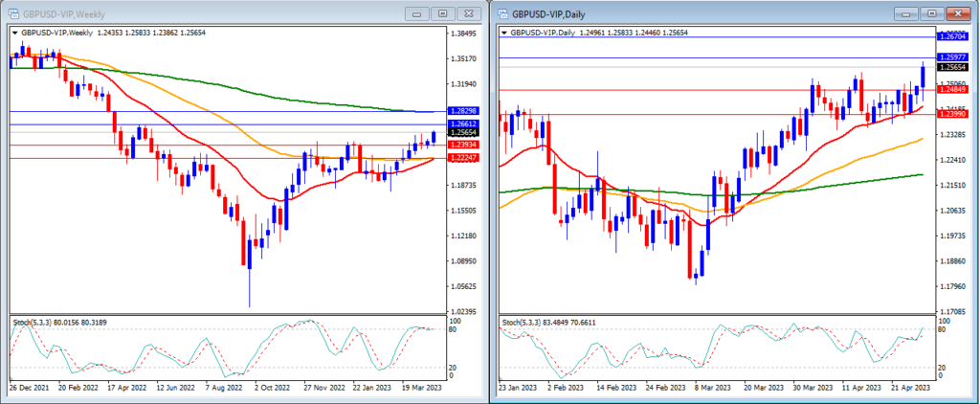Close the GBPUSD-VIP Weekly chart window
980x404 pixels.
(x=468, y=13)
